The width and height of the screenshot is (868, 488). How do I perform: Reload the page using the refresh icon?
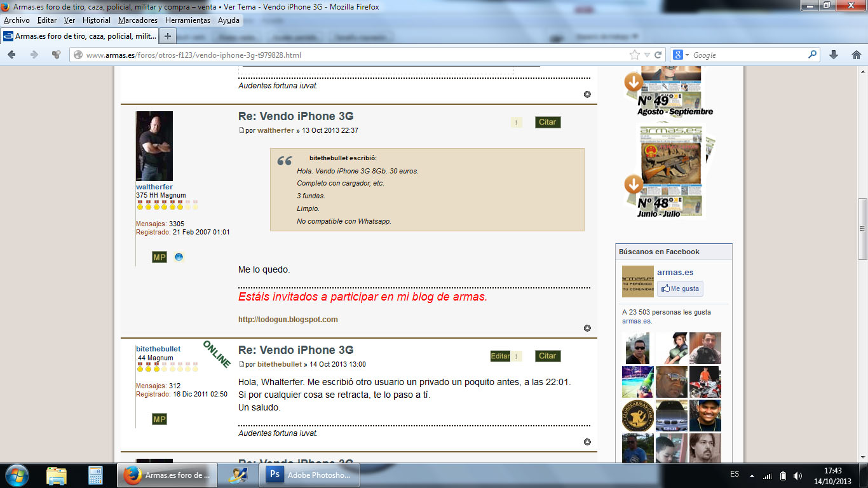click(x=658, y=55)
